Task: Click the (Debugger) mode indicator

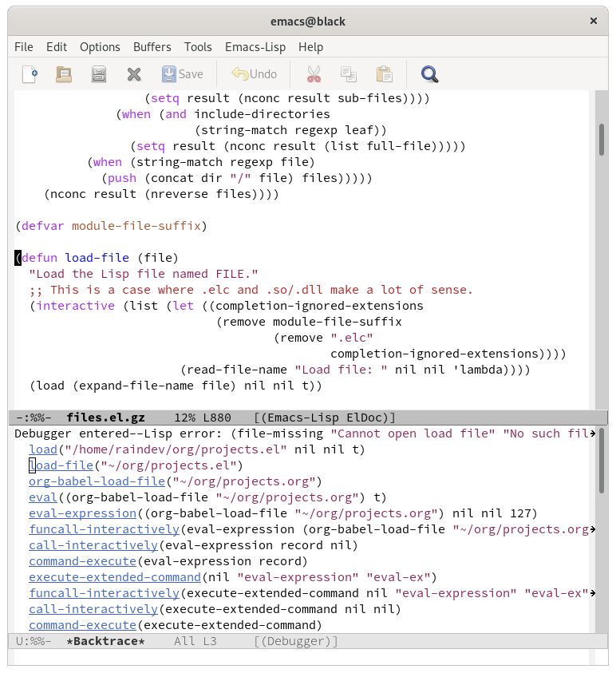Action: pyautogui.click(x=296, y=641)
